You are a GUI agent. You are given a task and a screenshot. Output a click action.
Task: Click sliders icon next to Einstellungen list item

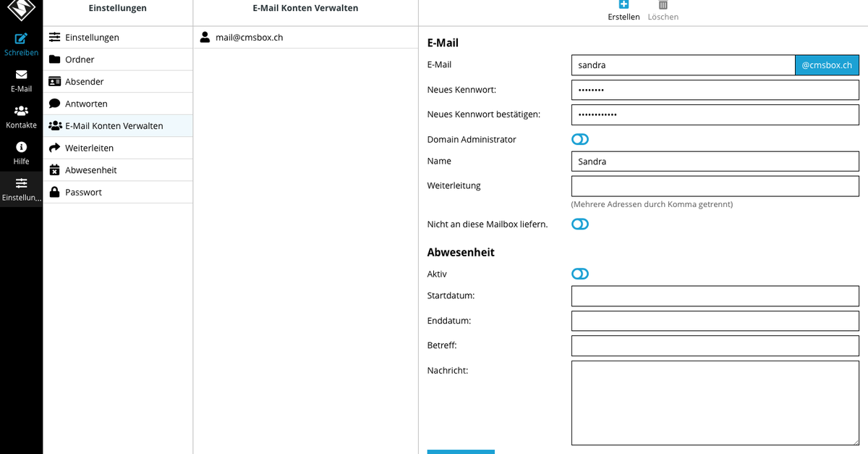pyautogui.click(x=54, y=37)
